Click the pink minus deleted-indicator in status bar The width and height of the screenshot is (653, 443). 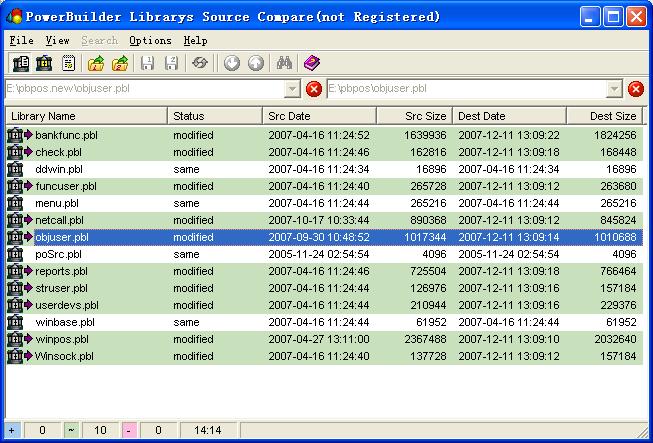click(x=128, y=430)
